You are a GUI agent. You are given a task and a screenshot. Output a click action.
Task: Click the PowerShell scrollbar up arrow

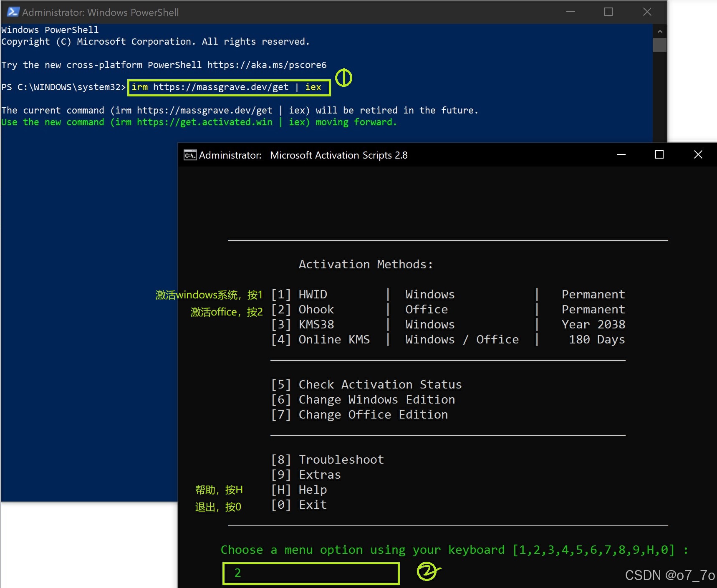[x=660, y=31]
